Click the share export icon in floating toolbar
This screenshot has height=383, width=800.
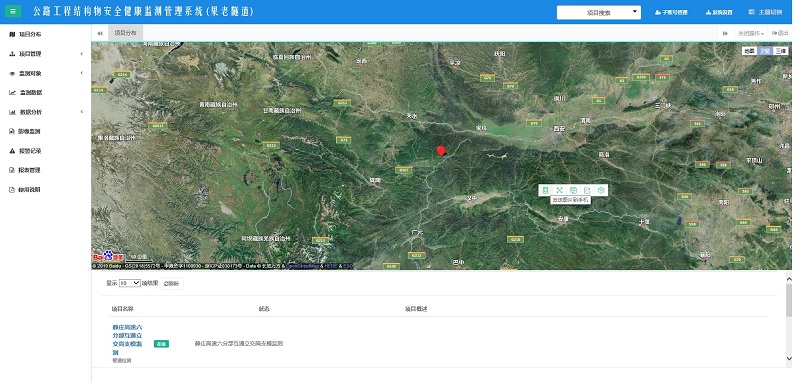(587, 190)
